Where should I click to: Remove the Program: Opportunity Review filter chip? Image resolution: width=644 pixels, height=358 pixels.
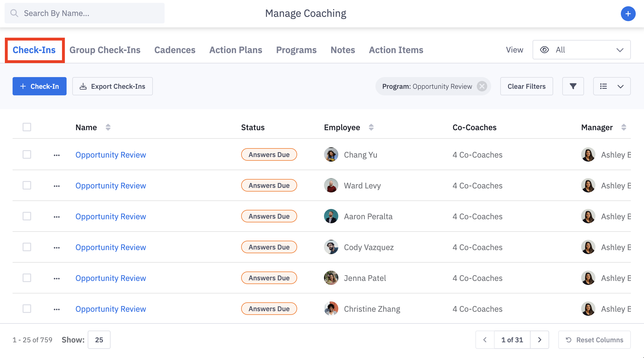pos(482,86)
